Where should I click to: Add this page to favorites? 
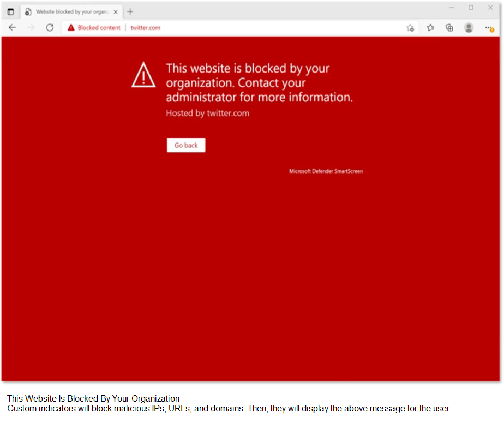click(x=410, y=28)
